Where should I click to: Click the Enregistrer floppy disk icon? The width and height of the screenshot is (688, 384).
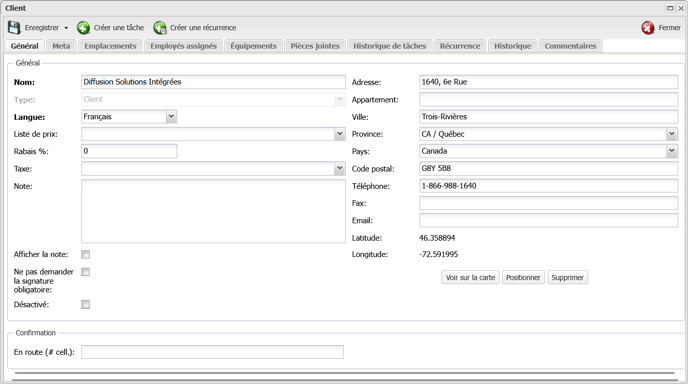coord(14,28)
